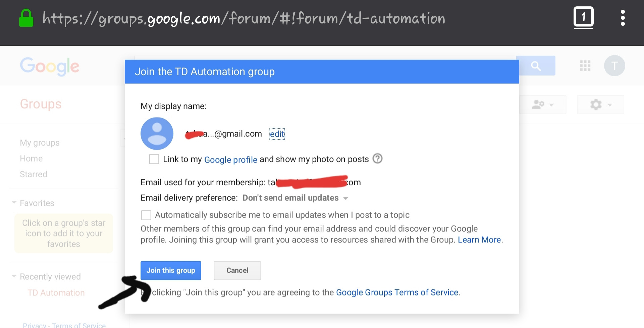Click the Google logo

(x=50, y=66)
